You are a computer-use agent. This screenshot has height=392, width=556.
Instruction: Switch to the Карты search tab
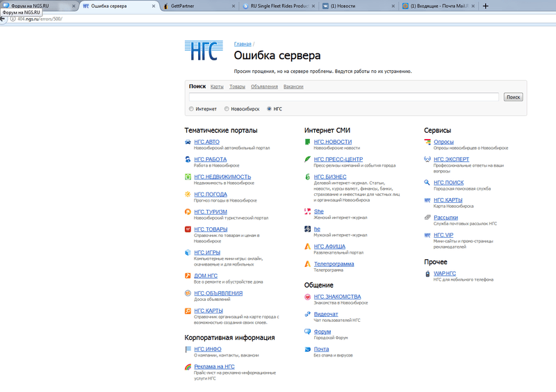[x=217, y=87]
